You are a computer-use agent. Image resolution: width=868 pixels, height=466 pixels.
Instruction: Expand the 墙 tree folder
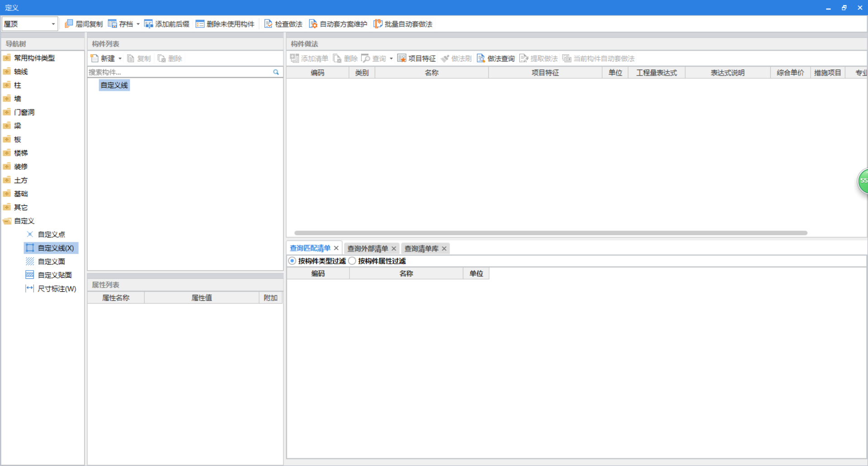(7, 99)
